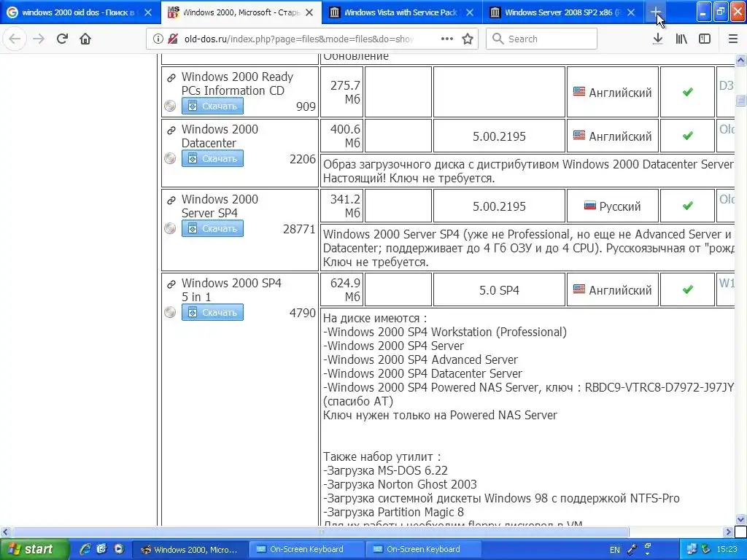The width and height of the screenshot is (747, 560).
Task: Click the vertical scrollbar up arrow
Action: pyautogui.click(x=740, y=60)
